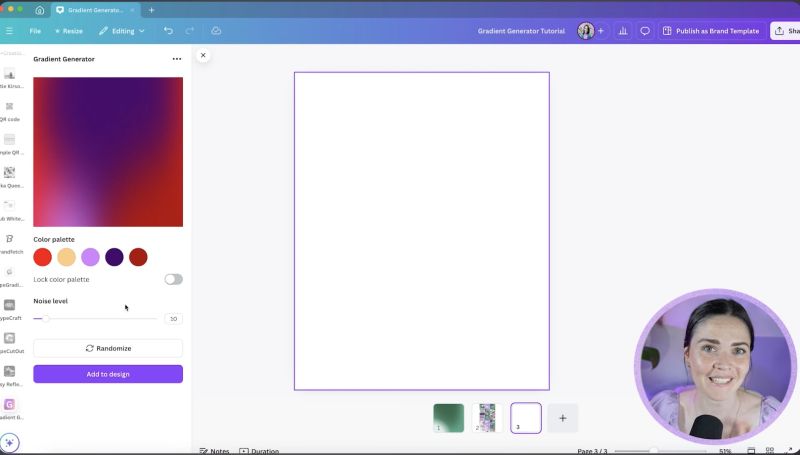Open the Gradient Generator sidebar app
Screen dimensions: 800x455
(x=10, y=410)
